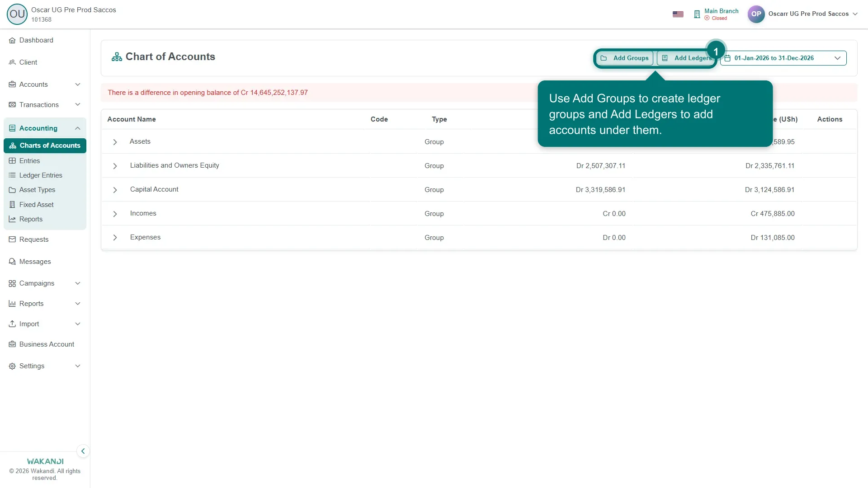868x488 pixels.
Task: Click the Accounts briefcase icon in sidebar
Action: pos(12,84)
